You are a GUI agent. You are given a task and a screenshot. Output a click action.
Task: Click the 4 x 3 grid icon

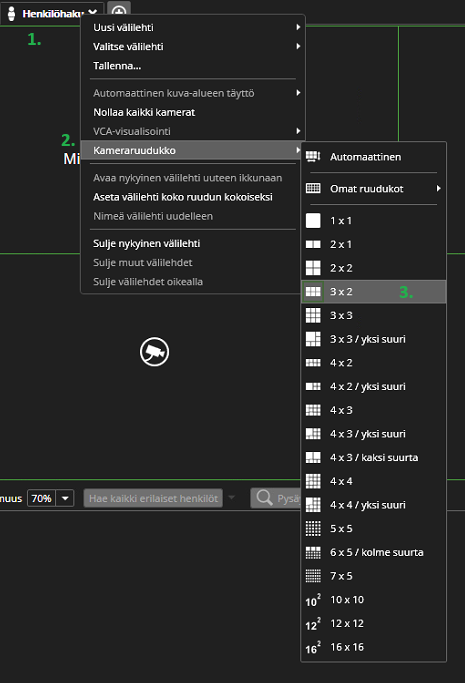(x=313, y=410)
